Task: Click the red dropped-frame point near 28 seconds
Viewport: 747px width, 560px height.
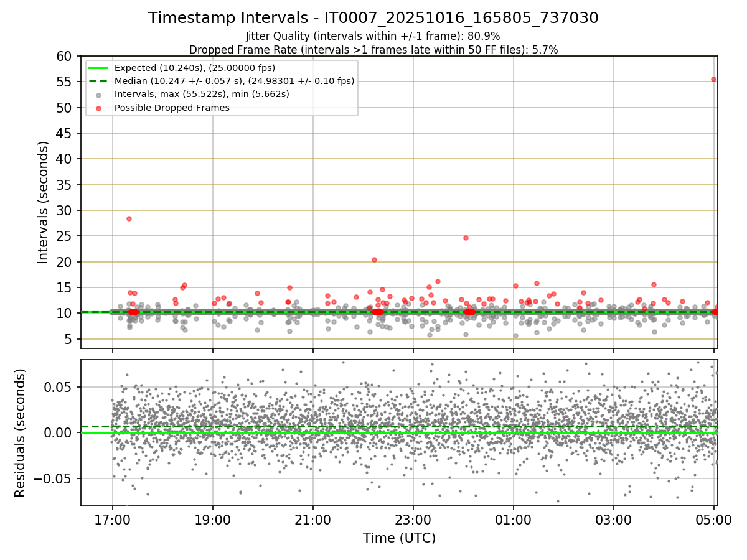Action: (x=129, y=218)
